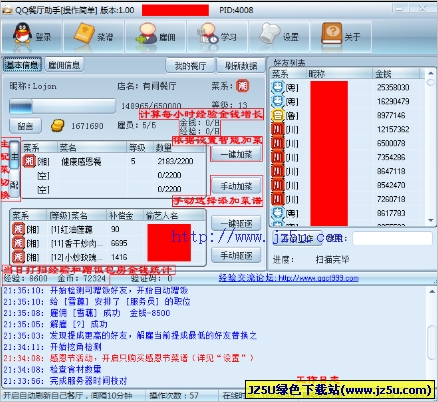Click 川 icon of friend with 6500078
This screenshot has height=402, width=438.
tap(277, 143)
